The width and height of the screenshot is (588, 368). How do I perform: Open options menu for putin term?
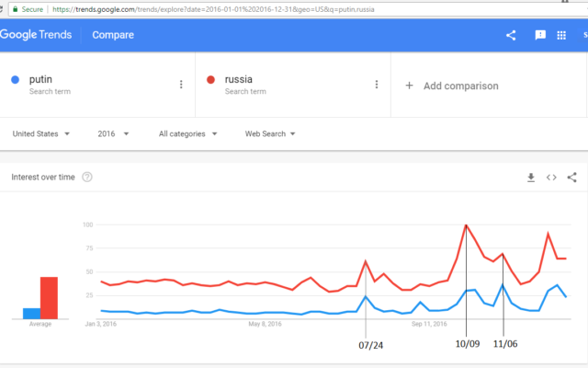[181, 85]
